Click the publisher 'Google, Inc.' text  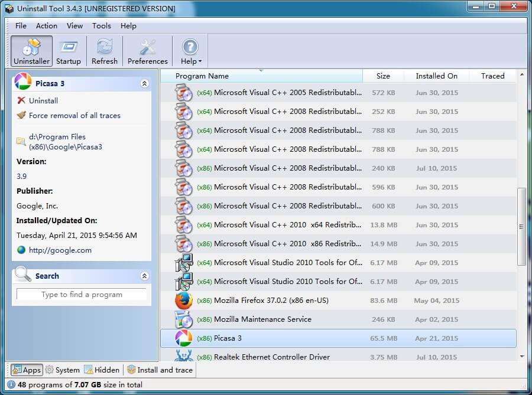point(37,206)
